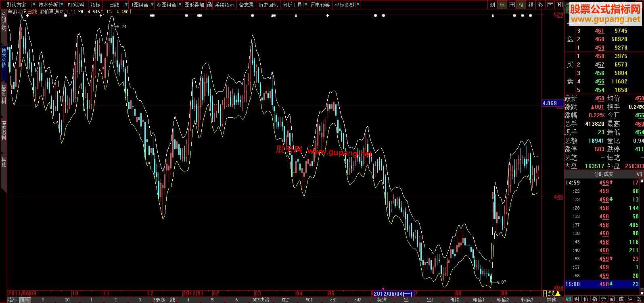Select the KDJ indicator tab
Image resolution: width=644 pixels, height=303 pixels.
(285, 300)
